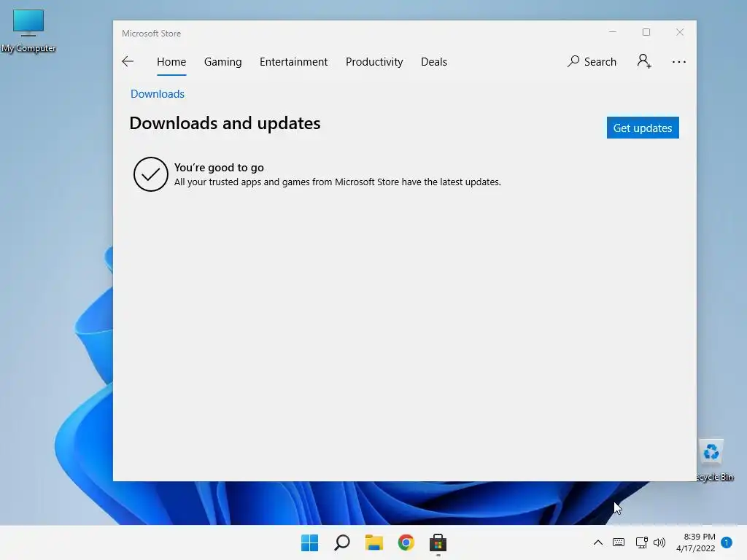Image resolution: width=747 pixels, height=560 pixels.
Task: Select the Recycle Bin desktop icon
Action: 715,461
